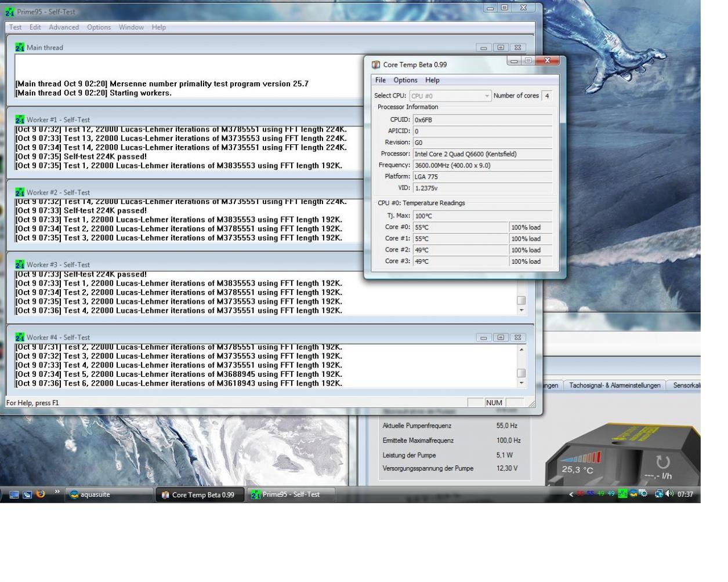Click 'Starting workers.' line in Main thread
The image size is (728, 582).
coord(93,93)
